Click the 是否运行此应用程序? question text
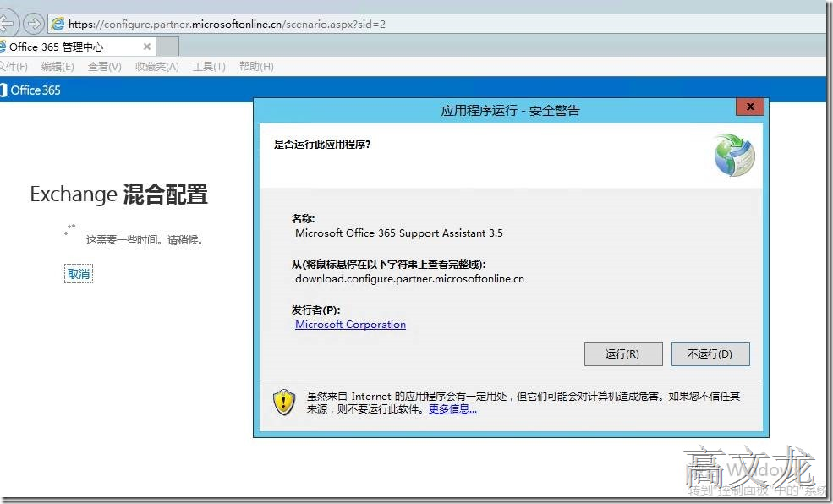Viewport: 833px width, 504px height. point(322,145)
